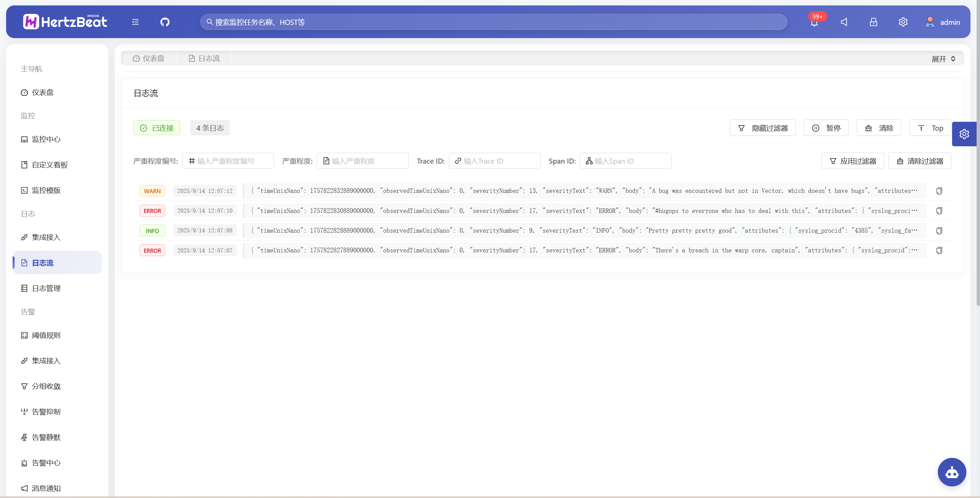980x498 pixels.
Task: Hide the filter bar
Action: (762, 128)
